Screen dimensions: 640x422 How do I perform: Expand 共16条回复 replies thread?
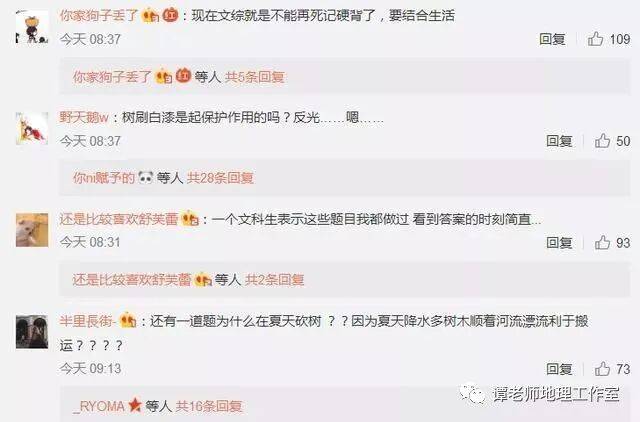coord(209,406)
